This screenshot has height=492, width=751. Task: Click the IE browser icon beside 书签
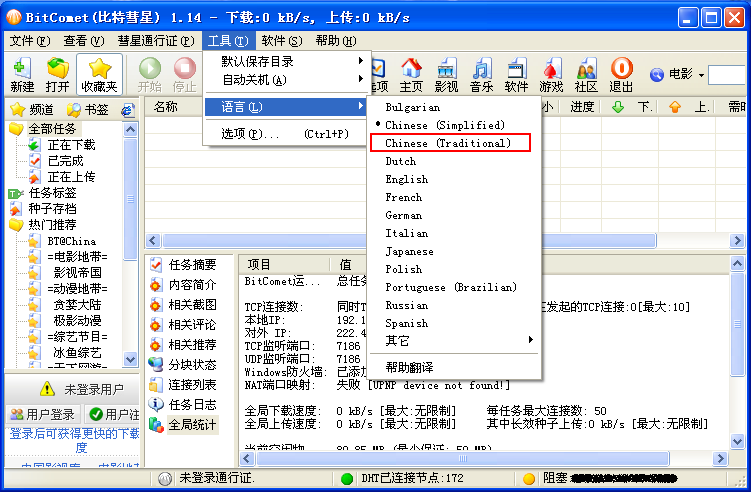pyautogui.click(x=127, y=110)
